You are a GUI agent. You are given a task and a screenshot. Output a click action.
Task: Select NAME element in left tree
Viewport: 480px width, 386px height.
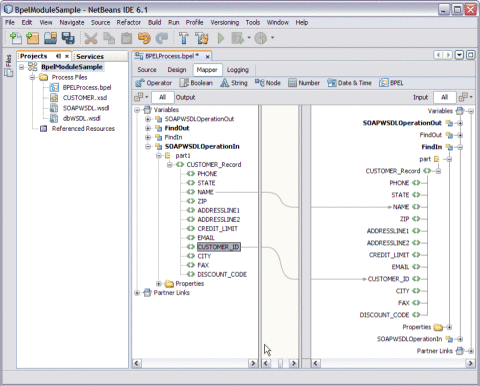pos(205,192)
